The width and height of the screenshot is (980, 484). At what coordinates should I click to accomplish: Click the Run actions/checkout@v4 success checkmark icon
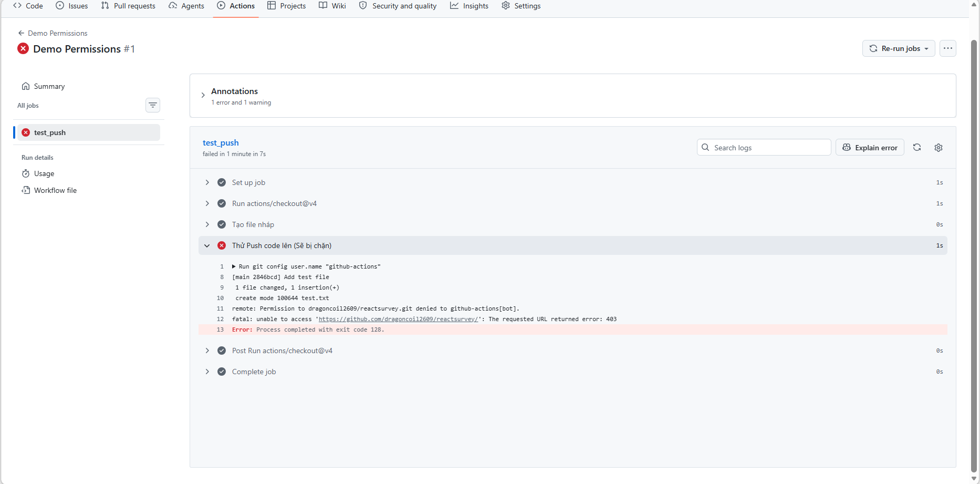coord(222,203)
